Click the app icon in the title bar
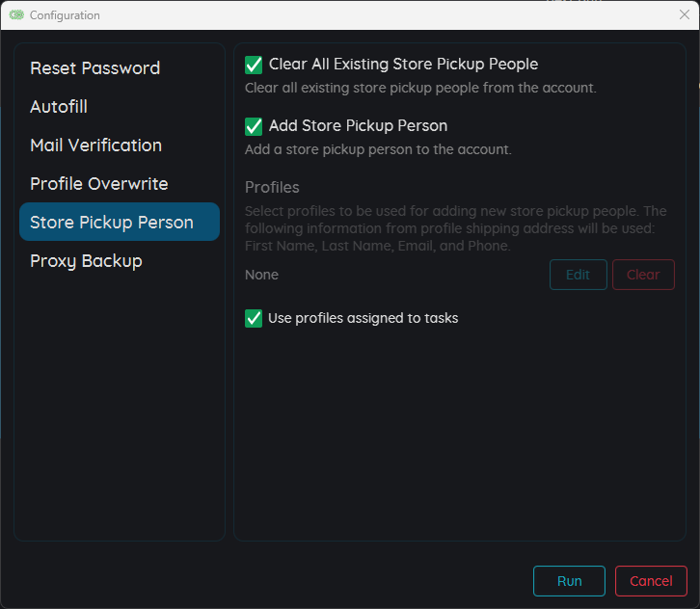Screen dimensions: 700x609 point(16,15)
